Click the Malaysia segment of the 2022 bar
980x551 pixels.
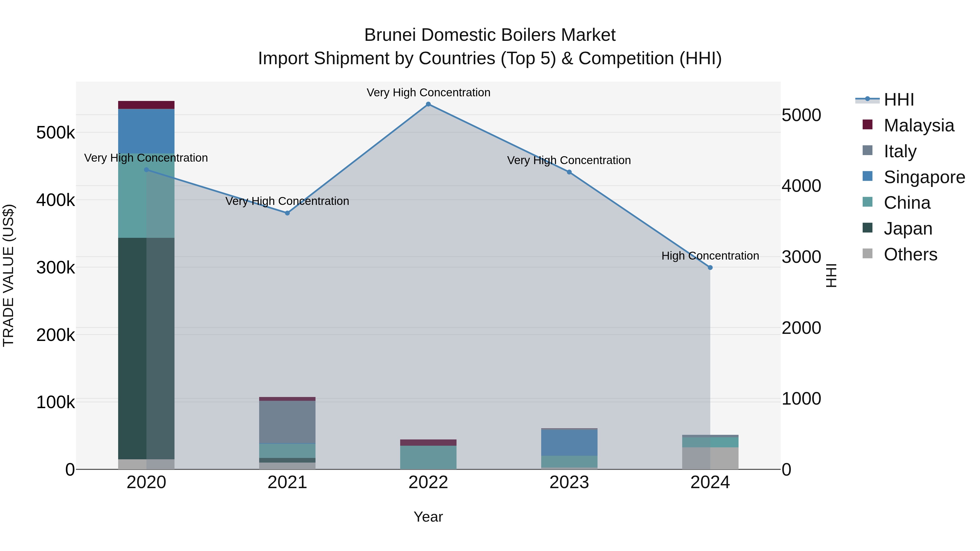pos(428,443)
